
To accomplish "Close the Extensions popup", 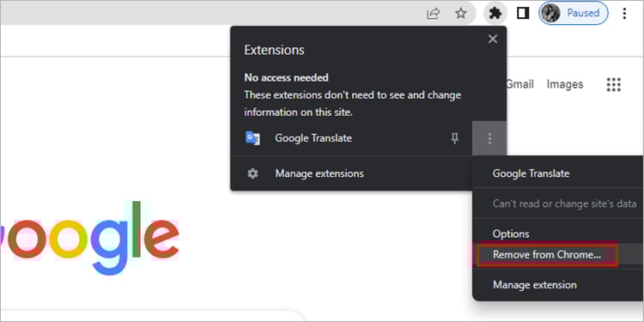I will click(x=493, y=39).
